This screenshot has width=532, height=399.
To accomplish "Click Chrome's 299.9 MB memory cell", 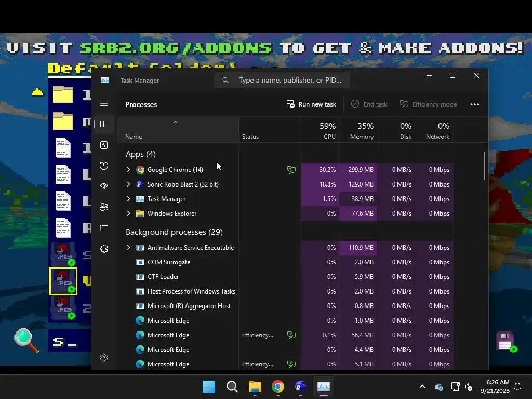I will [358, 170].
